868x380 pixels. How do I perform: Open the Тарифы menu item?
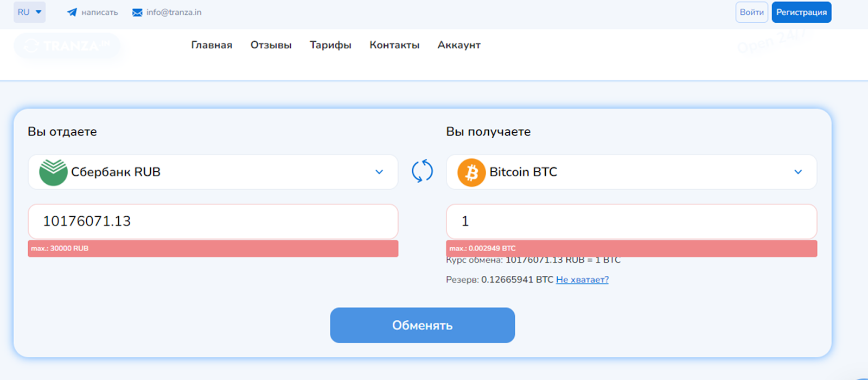[x=330, y=45]
